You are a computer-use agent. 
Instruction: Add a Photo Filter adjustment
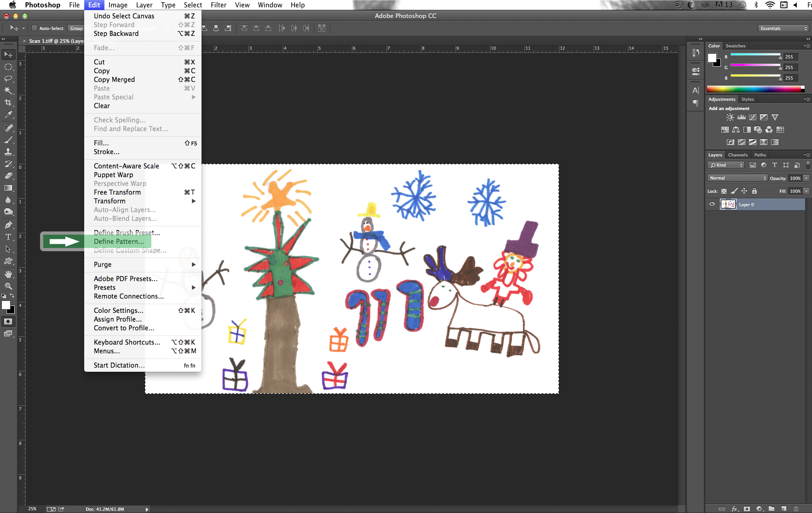click(x=758, y=130)
